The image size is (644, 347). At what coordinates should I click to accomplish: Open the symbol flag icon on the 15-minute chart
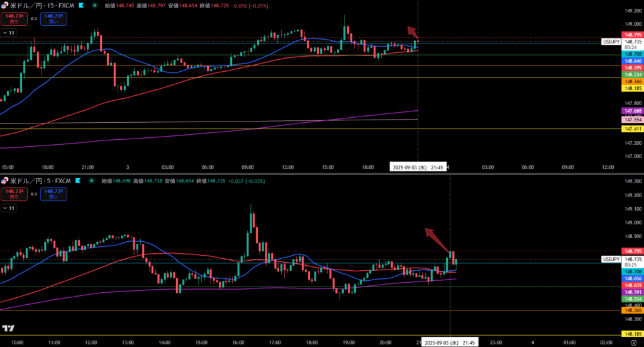pos(4,6)
